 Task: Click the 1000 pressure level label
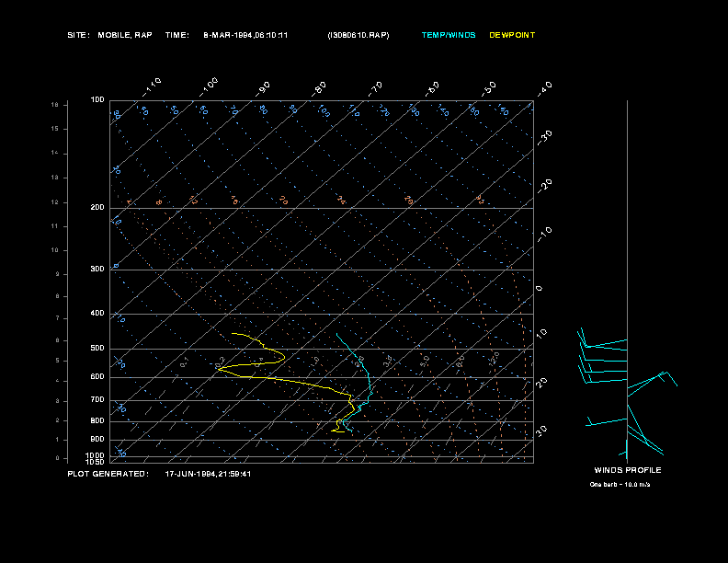[96, 455]
